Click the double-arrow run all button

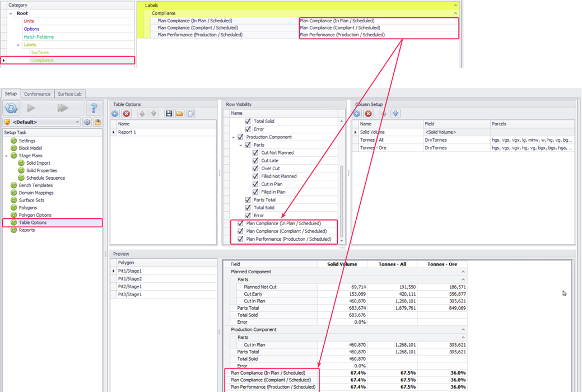coord(62,108)
